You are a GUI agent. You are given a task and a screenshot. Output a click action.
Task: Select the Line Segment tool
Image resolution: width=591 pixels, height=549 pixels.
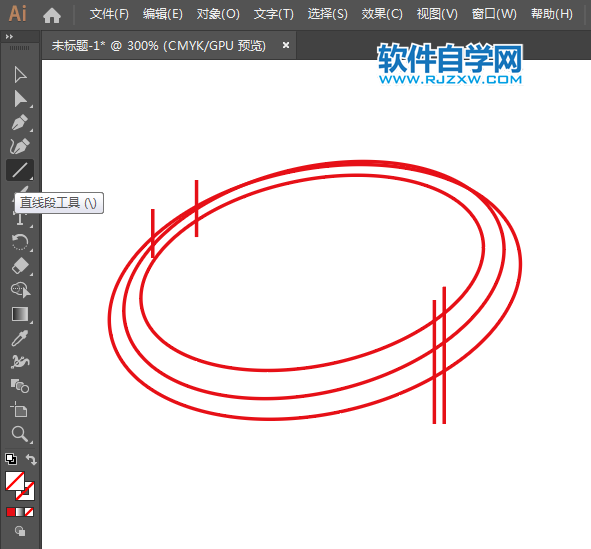20,170
